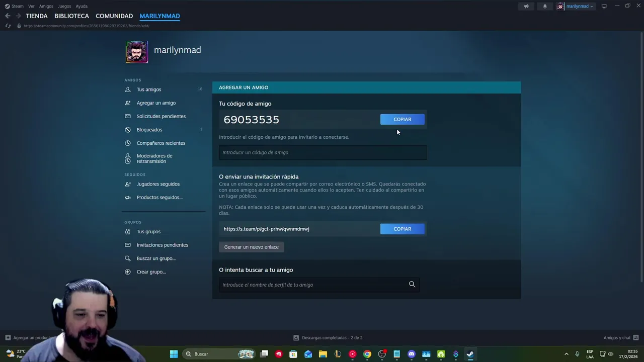Click the Windows taskbar Buscar search box
The image size is (644, 362).
click(219, 354)
